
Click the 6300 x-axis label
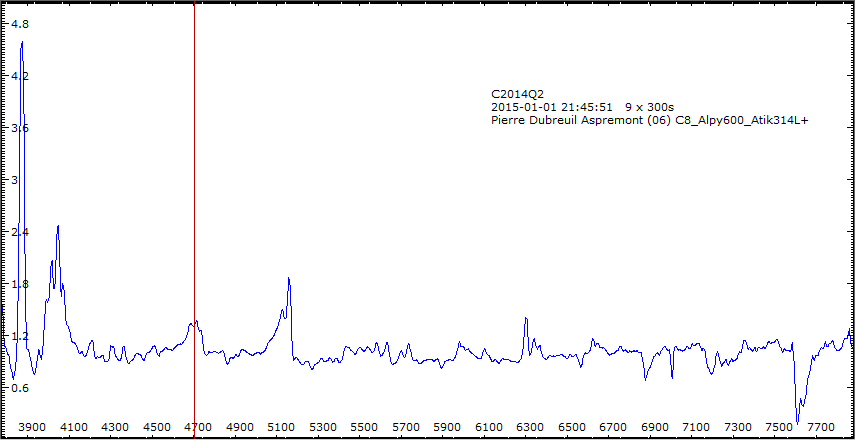pos(533,427)
